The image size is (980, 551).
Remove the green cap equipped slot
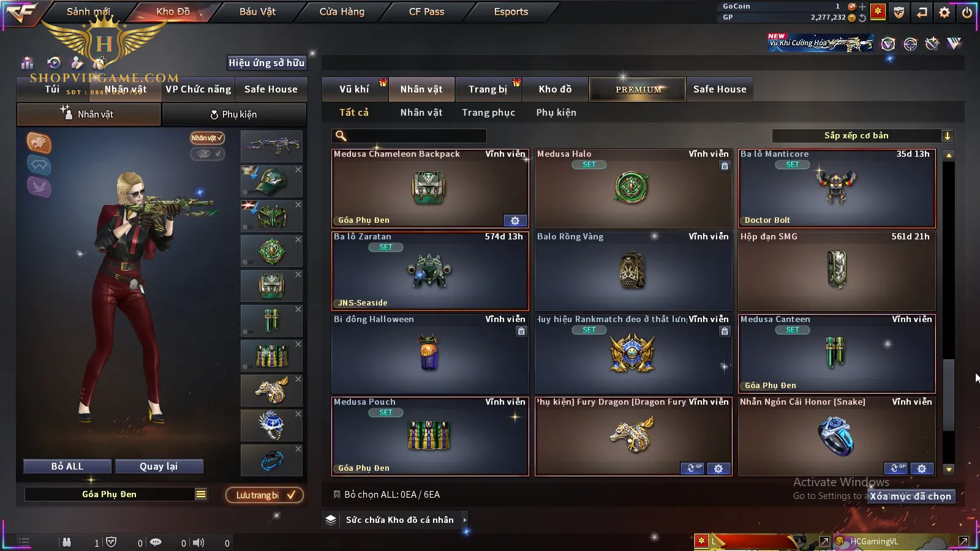(298, 170)
